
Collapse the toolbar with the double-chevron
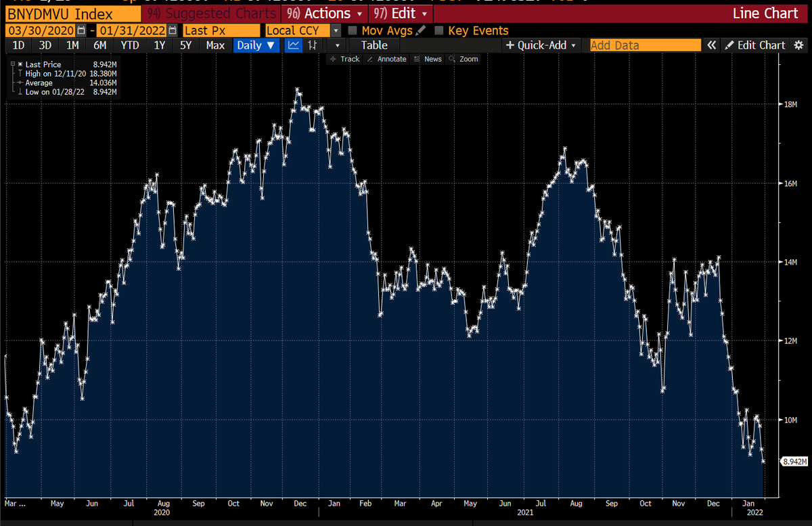(x=711, y=45)
